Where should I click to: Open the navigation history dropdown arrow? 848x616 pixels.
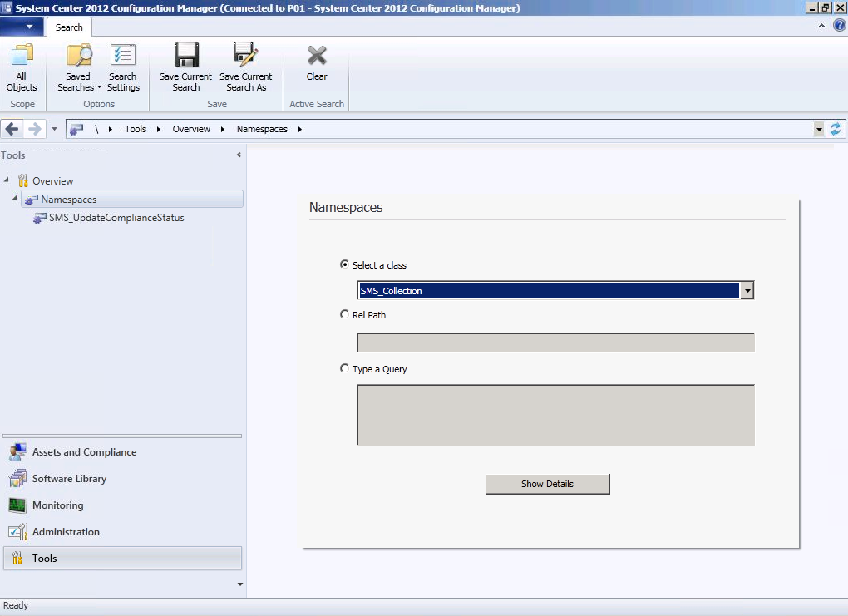54,129
